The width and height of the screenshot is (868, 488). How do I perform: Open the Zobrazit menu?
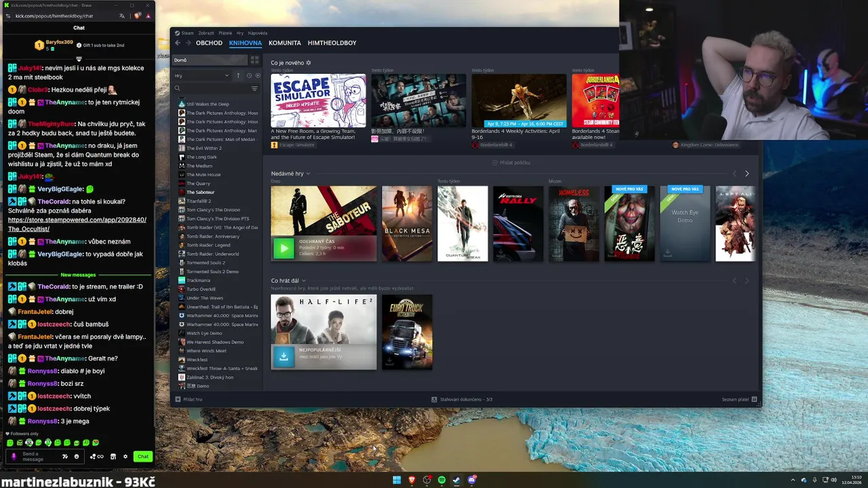pos(206,33)
